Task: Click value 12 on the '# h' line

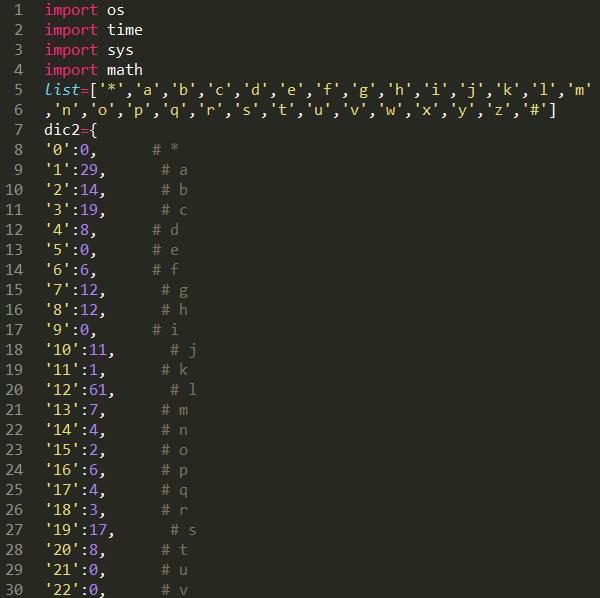Action: tap(89, 310)
